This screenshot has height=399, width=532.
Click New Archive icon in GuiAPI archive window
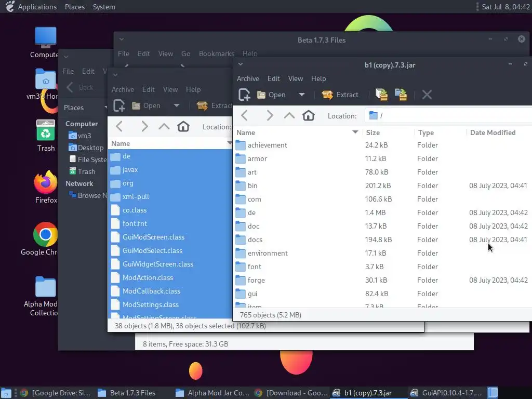[x=119, y=105]
